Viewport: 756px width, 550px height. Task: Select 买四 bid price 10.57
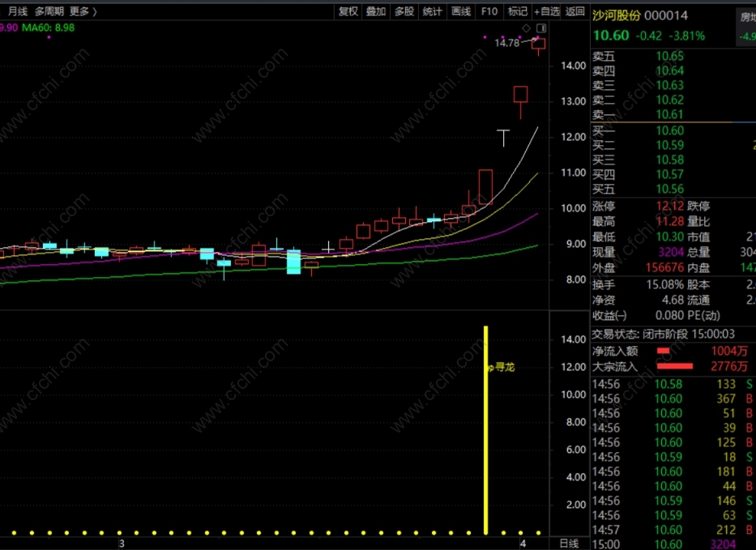[x=669, y=174]
